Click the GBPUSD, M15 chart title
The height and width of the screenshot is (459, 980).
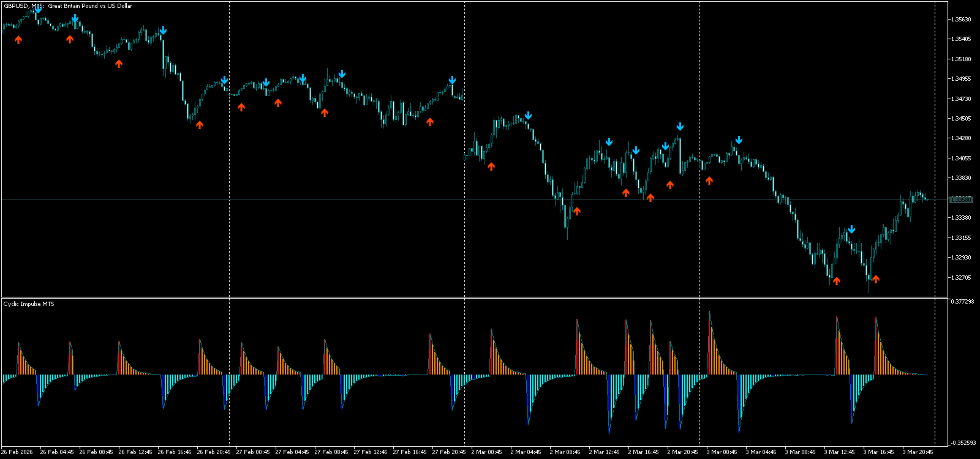(68, 6)
